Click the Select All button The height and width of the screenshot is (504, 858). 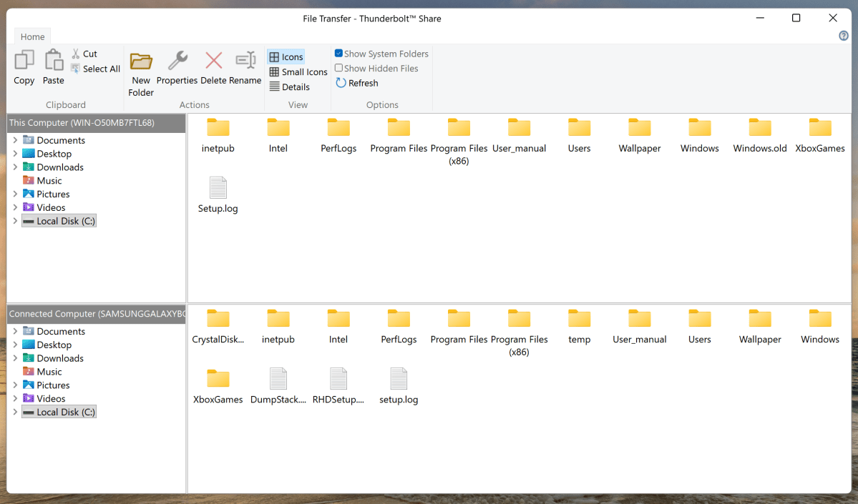pyautogui.click(x=95, y=69)
